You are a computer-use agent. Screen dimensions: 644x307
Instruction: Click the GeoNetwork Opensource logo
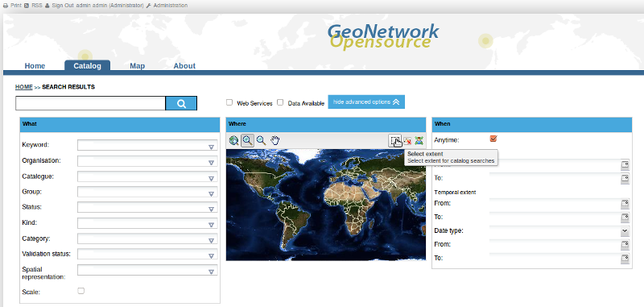(383, 36)
